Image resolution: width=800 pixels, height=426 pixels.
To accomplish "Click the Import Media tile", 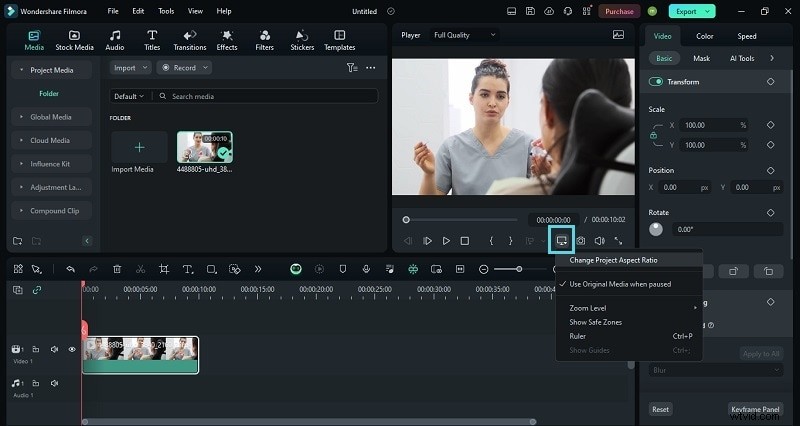I will (x=139, y=147).
